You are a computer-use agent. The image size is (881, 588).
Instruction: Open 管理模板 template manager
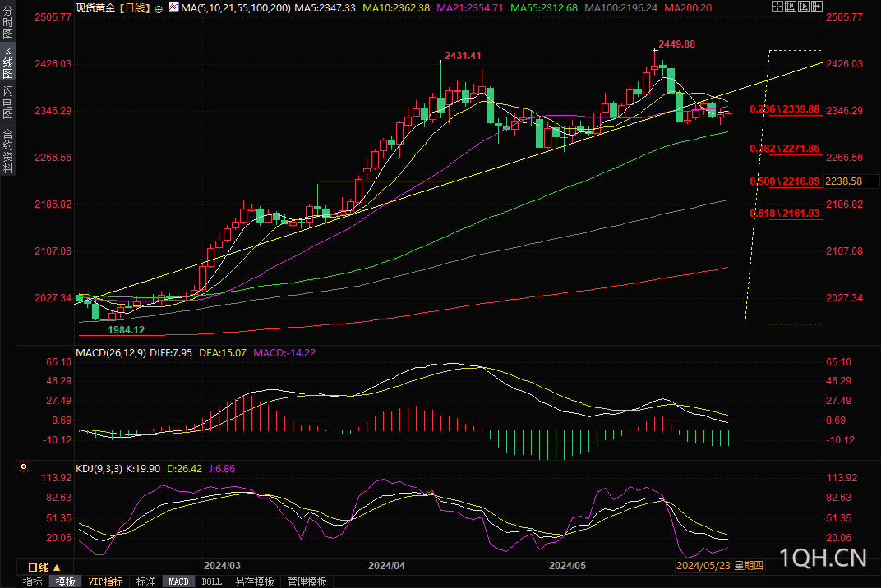pos(307,581)
